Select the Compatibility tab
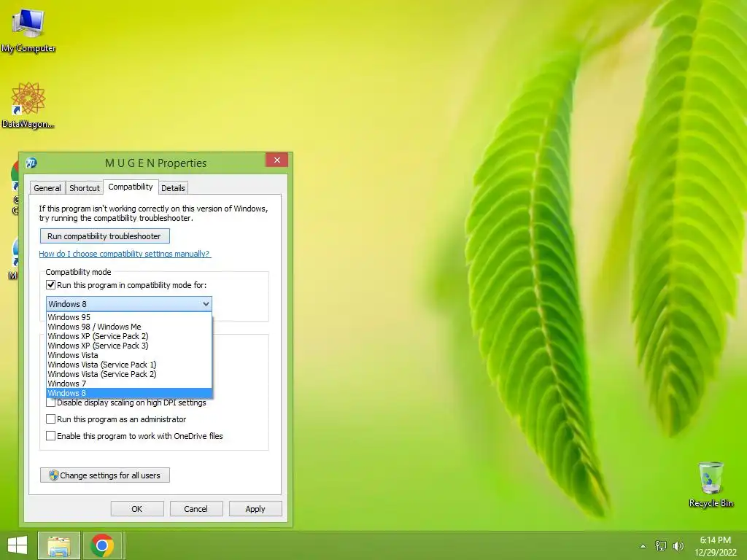747x560 pixels. click(131, 187)
